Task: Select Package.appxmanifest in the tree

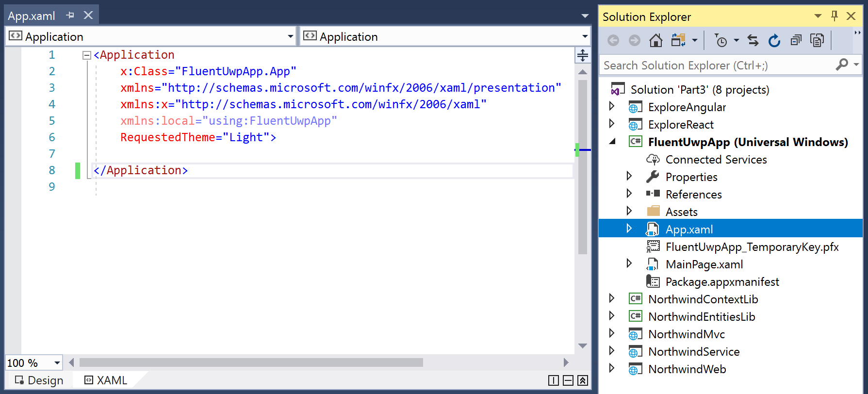Action: point(722,282)
